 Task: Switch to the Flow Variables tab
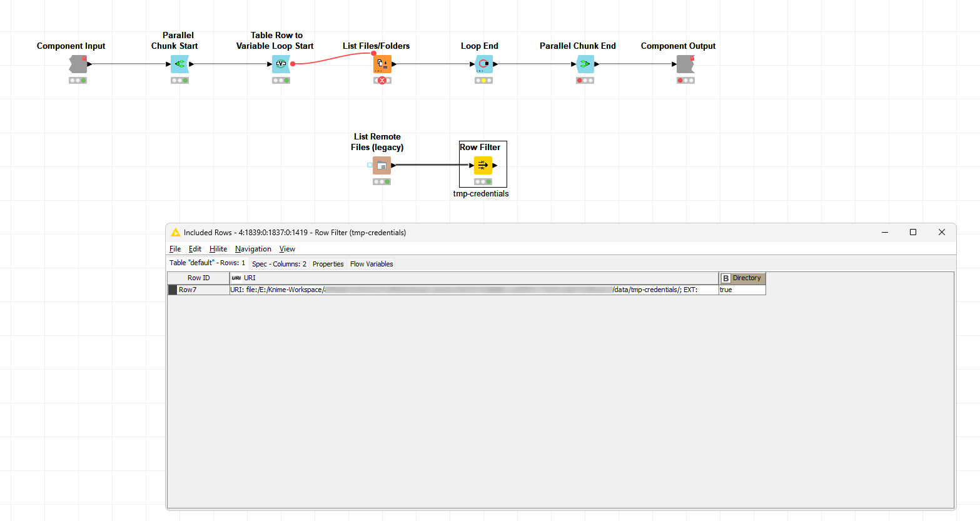click(x=371, y=264)
